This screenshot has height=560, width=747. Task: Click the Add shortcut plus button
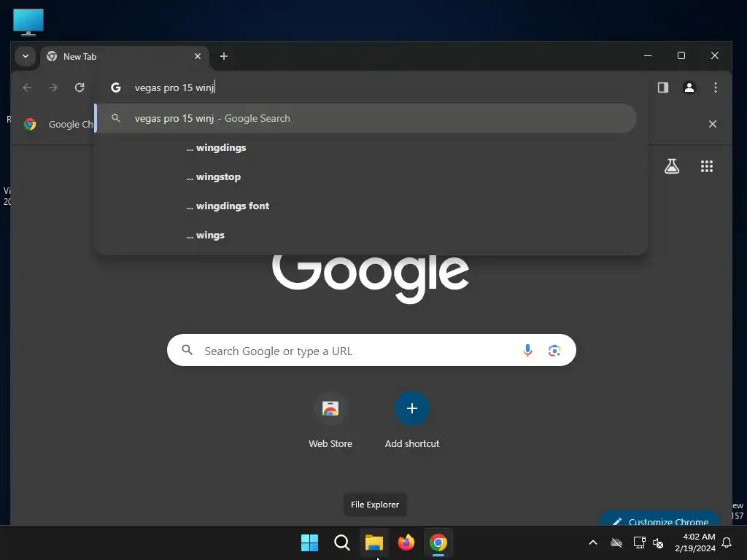[x=412, y=408]
